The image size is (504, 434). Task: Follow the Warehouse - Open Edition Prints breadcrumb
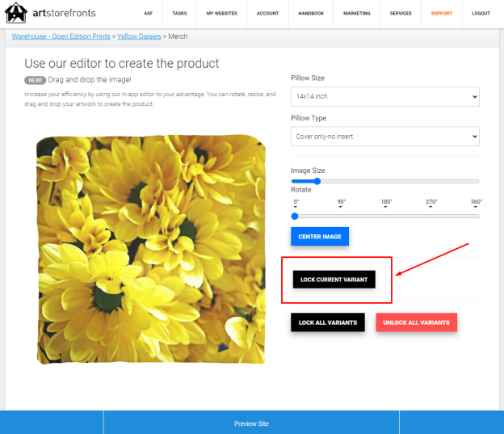tap(61, 36)
